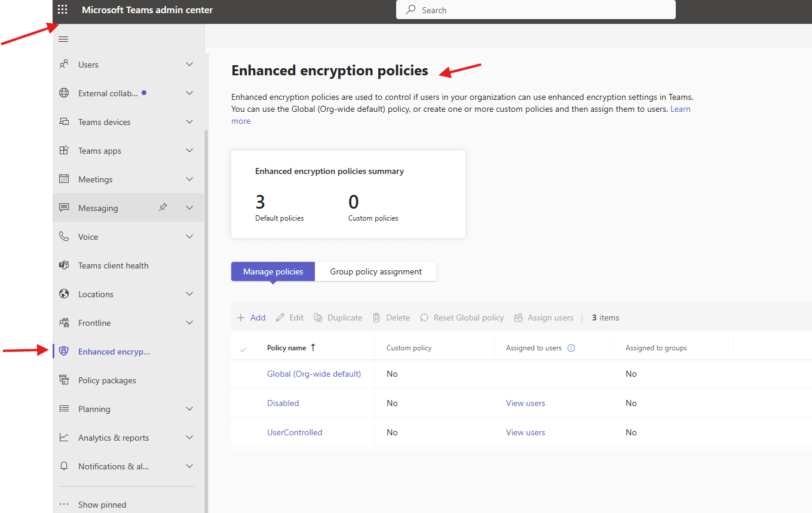
Task: Expand the Users section chevron
Action: [189, 64]
